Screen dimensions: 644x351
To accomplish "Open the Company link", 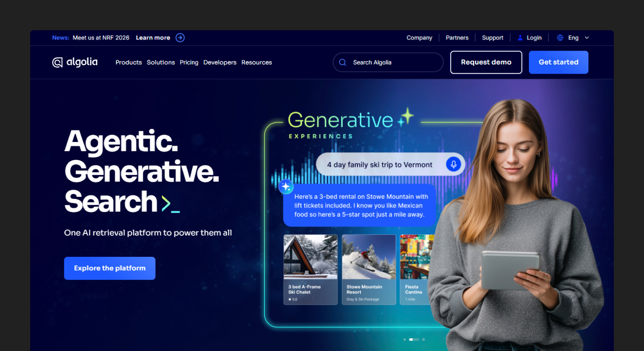I will (x=419, y=38).
